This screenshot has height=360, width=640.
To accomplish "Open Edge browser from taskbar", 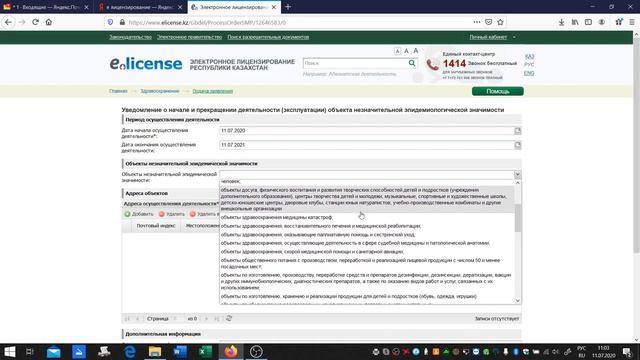I will [x=129, y=351].
